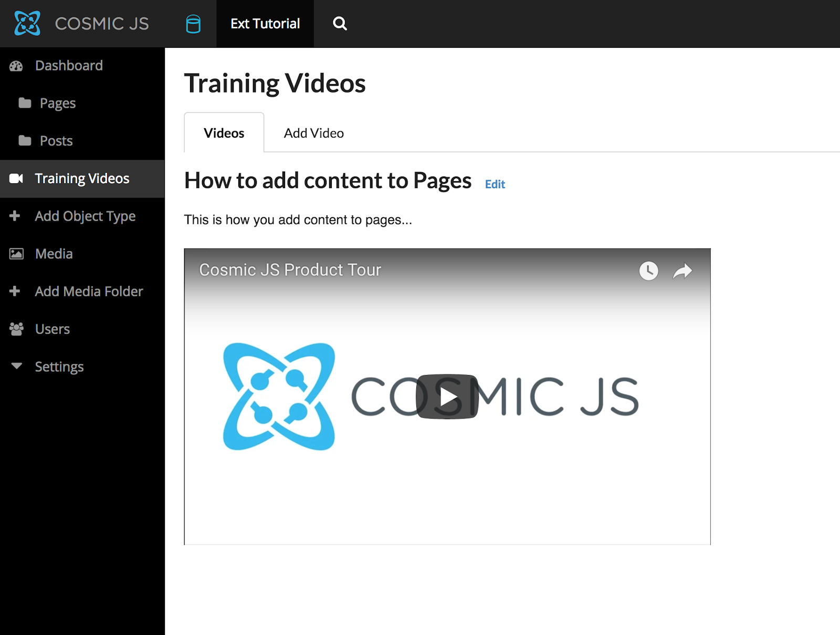Click the Pages folder icon
Image resolution: width=840 pixels, height=635 pixels.
click(x=25, y=103)
